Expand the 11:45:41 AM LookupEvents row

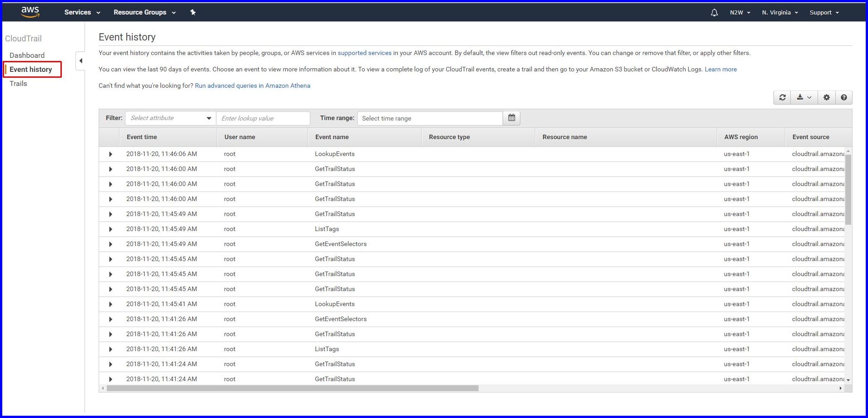coord(110,304)
